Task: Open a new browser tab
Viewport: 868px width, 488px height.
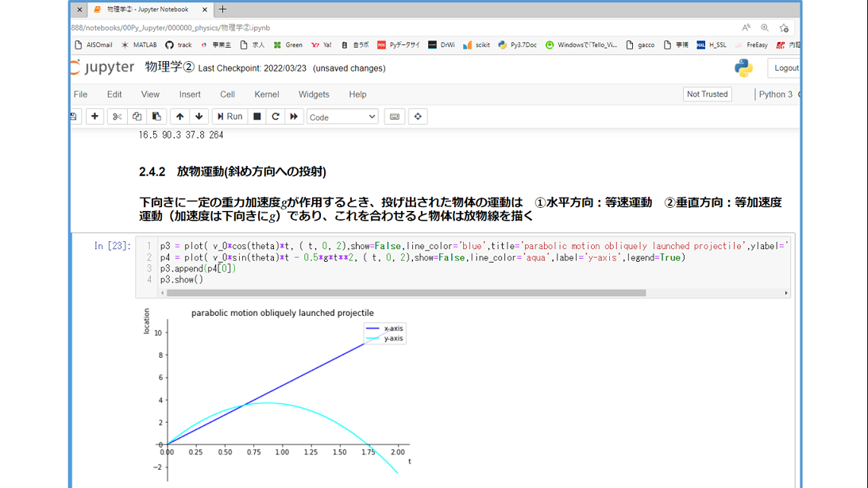Action: pyautogui.click(x=222, y=10)
